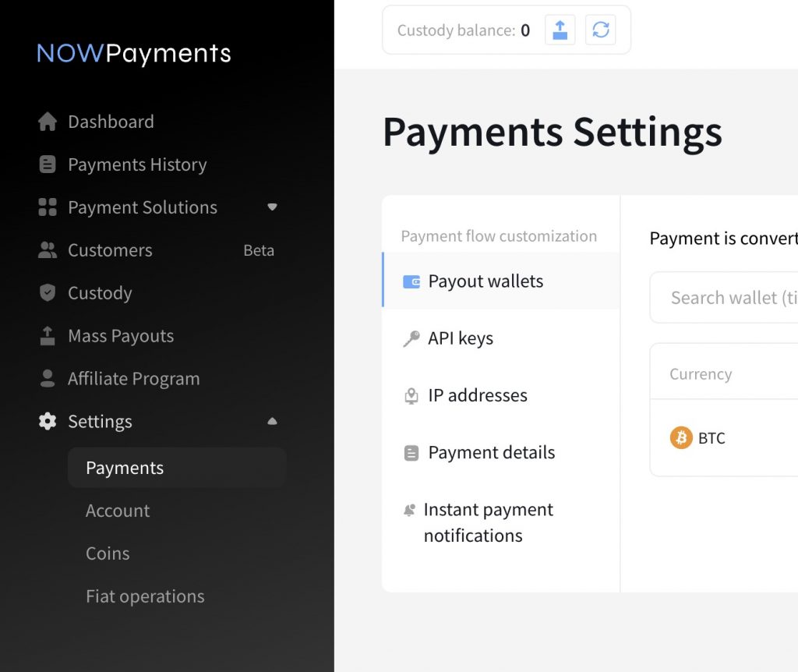Click the Currency column header
The width and height of the screenshot is (798, 672).
click(701, 374)
